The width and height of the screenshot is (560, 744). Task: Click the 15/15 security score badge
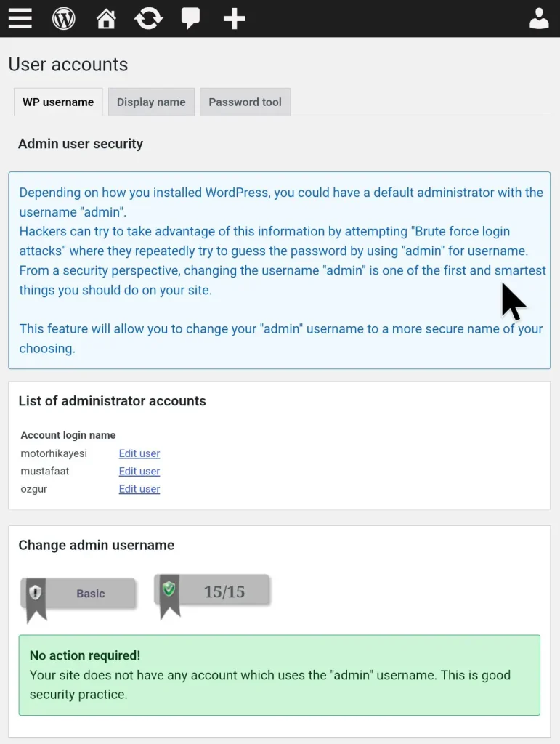tap(224, 591)
